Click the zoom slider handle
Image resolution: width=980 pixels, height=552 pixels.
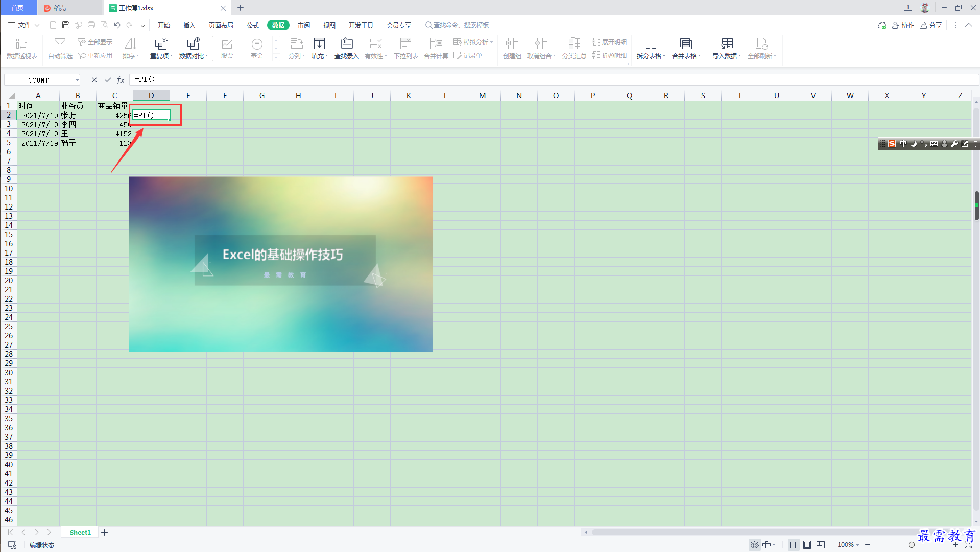(911, 545)
